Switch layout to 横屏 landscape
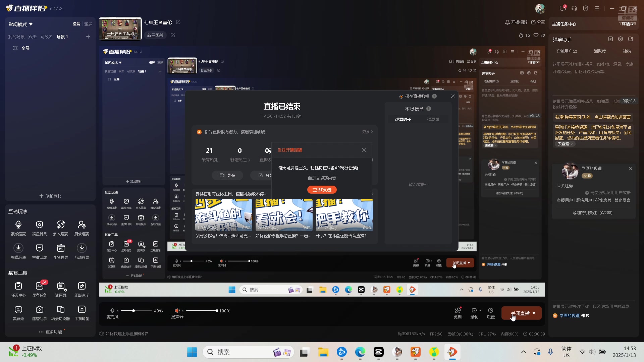 [76, 24]
